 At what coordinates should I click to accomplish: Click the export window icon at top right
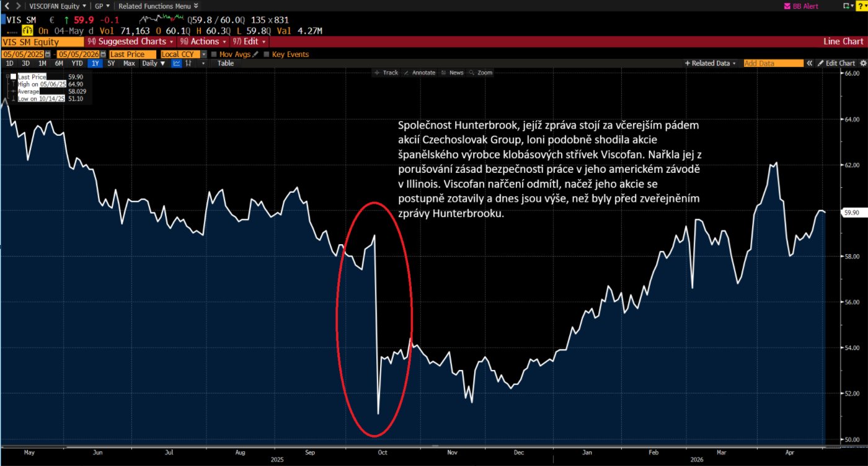848,6
